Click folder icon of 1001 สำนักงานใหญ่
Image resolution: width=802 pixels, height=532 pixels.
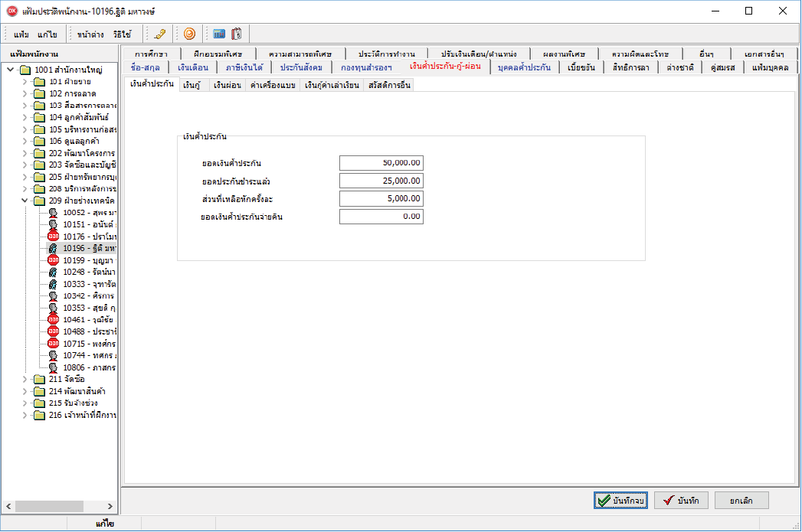point(25,70)
